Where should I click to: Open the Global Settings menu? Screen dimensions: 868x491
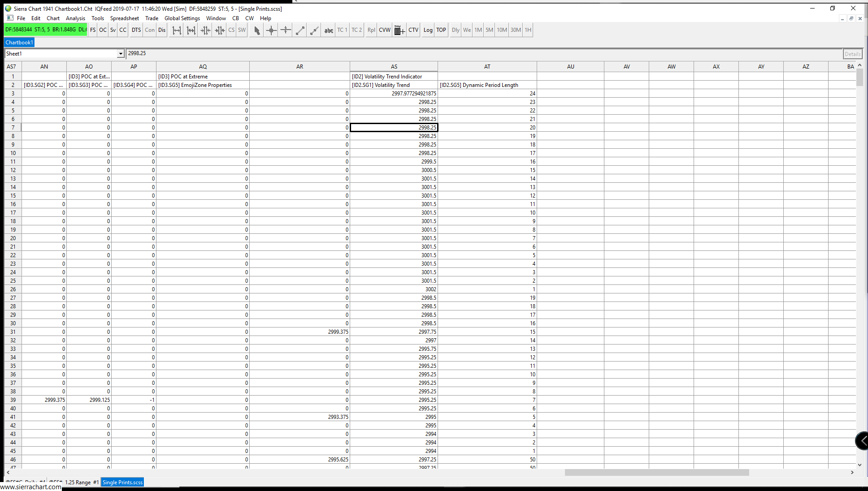coord(182,18)
